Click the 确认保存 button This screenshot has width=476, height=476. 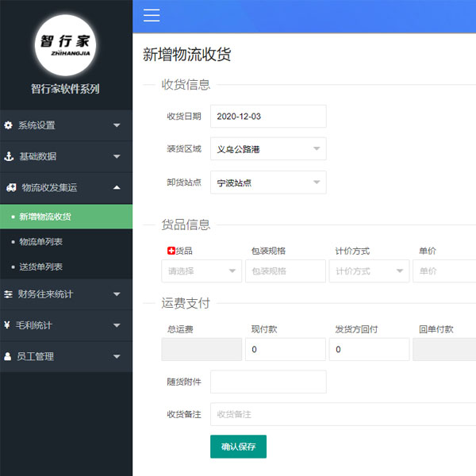coord(238,447)
